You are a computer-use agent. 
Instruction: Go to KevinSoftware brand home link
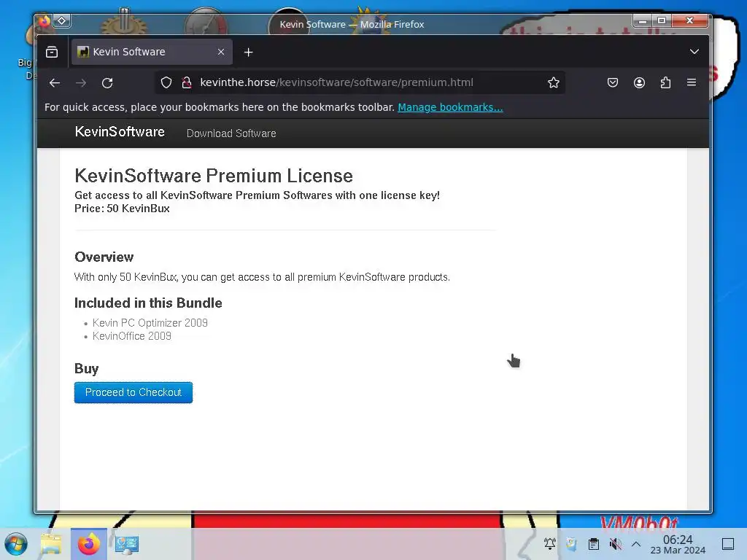120,132
